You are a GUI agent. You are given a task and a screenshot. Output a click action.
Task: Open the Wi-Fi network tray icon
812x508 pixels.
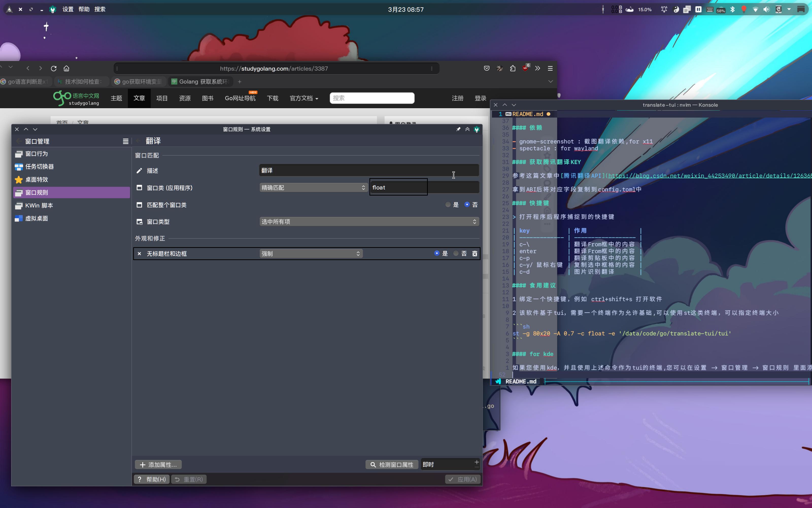(x=755, y=9)
